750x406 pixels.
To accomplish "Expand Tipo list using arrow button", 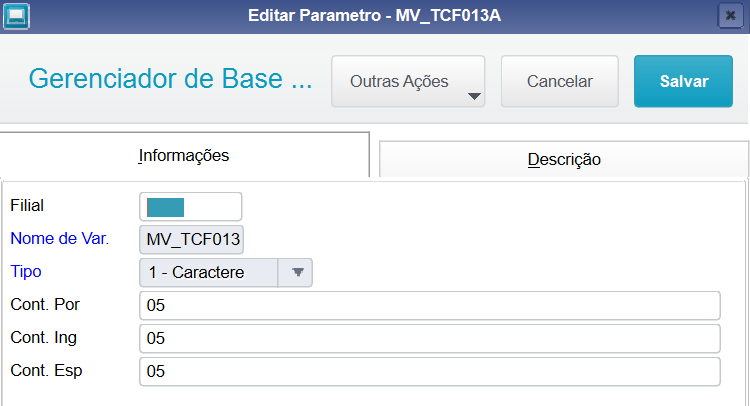I will tap(296, 273).
